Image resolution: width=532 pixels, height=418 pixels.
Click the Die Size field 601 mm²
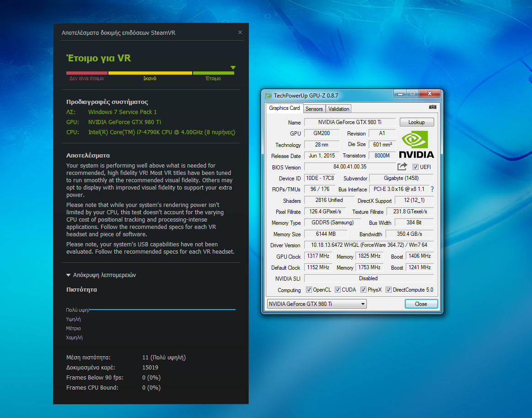(x=382, y=145)
